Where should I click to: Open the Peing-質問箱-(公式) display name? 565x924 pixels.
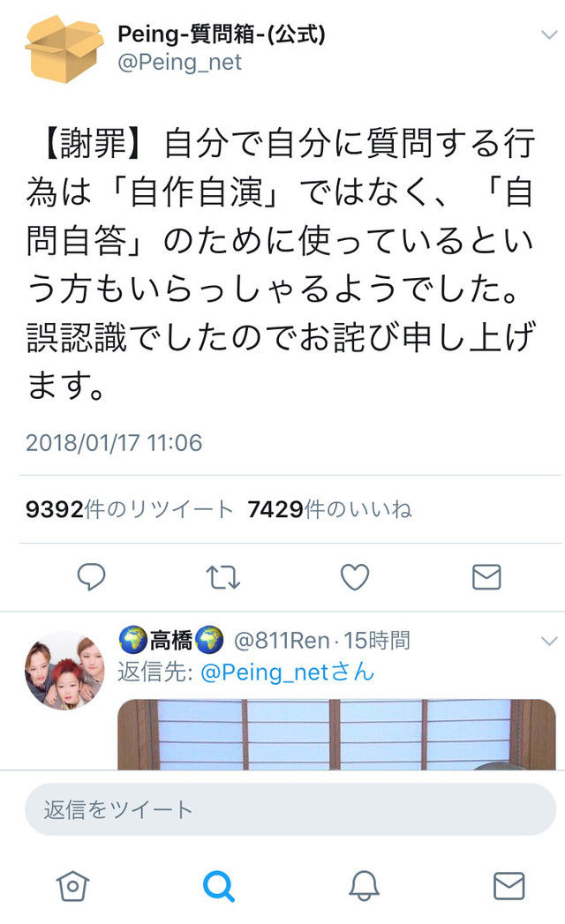222,34
